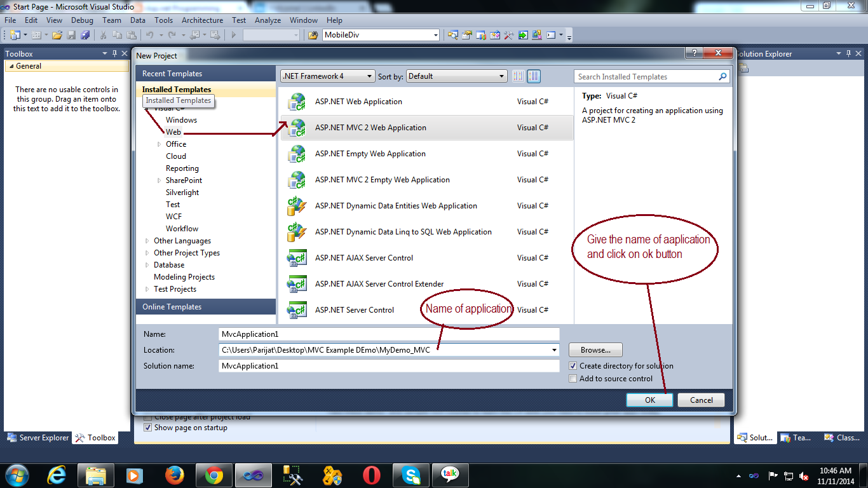
Task: Select ASP.NET MVC 2 Web Application template
Action: click(427, 128)
